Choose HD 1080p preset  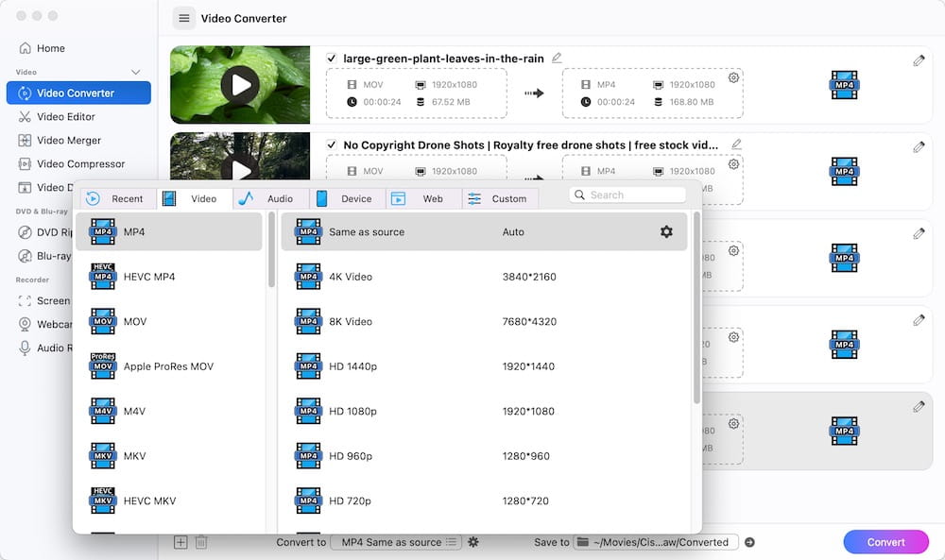[x=484, y=412]
